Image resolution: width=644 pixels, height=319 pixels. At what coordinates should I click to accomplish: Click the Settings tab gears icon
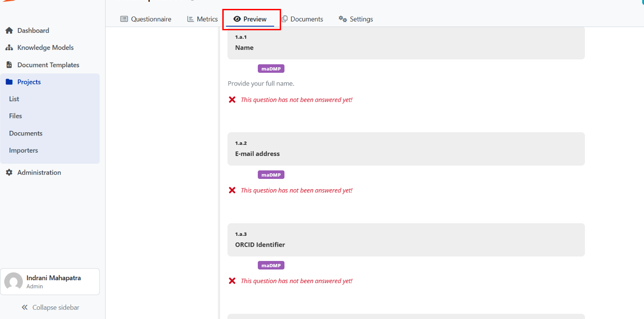[x=343, y=19]
